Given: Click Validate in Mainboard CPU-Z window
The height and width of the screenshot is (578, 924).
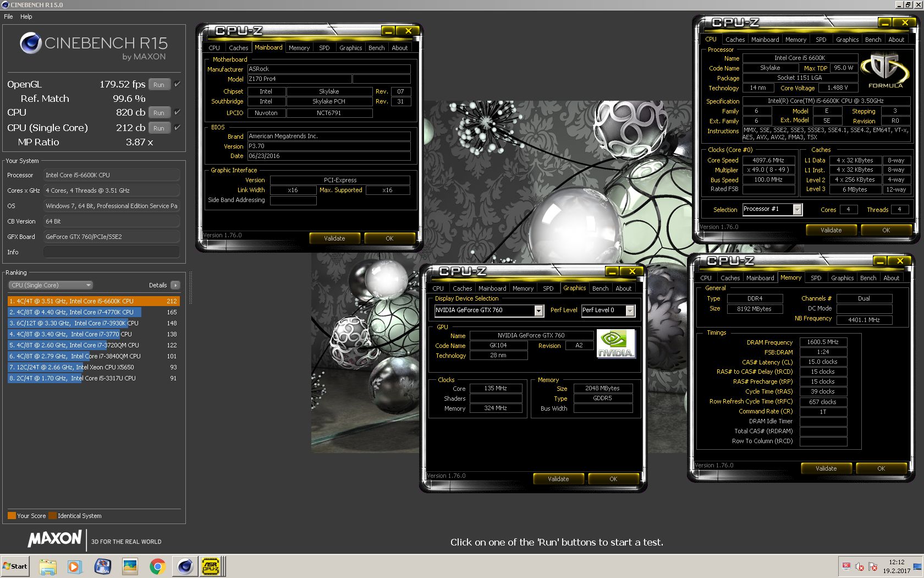Looking at the screenshot, I should [334, 238].
